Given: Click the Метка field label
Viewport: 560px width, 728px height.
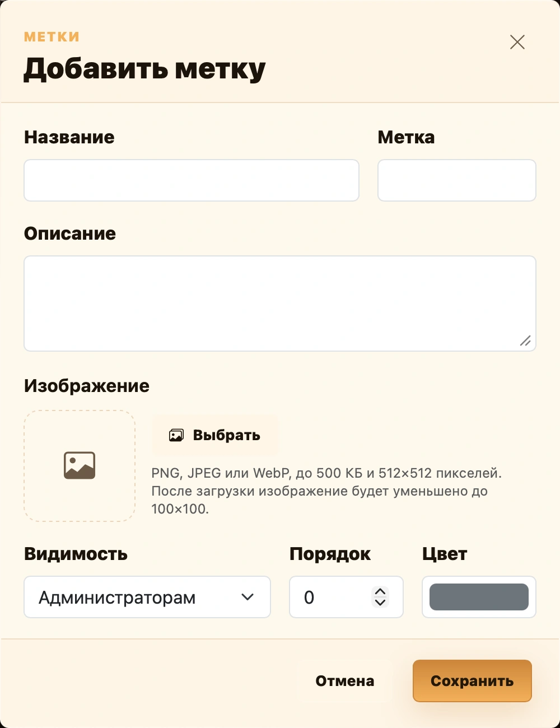Looking at the screenshot, I should tap(407, 137).
